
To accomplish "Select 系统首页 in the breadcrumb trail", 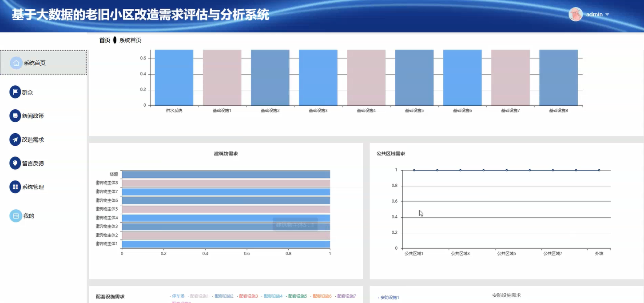I will point(130,40).
